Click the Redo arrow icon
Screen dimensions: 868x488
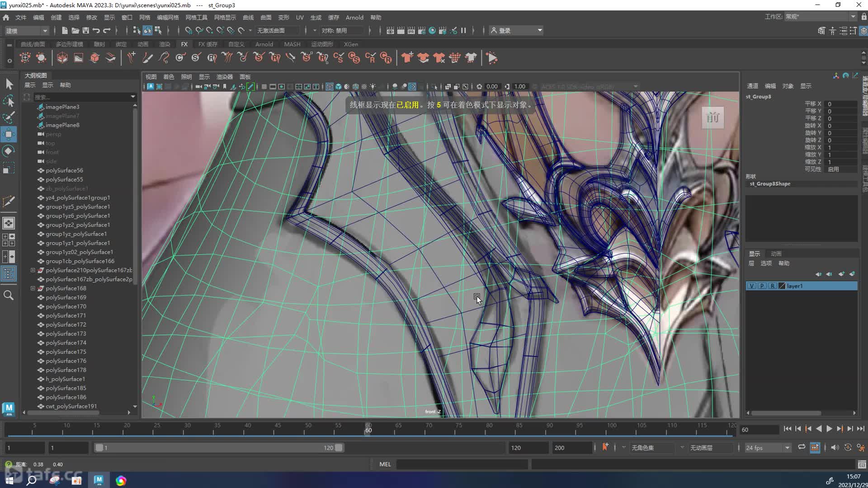(107, 30)
